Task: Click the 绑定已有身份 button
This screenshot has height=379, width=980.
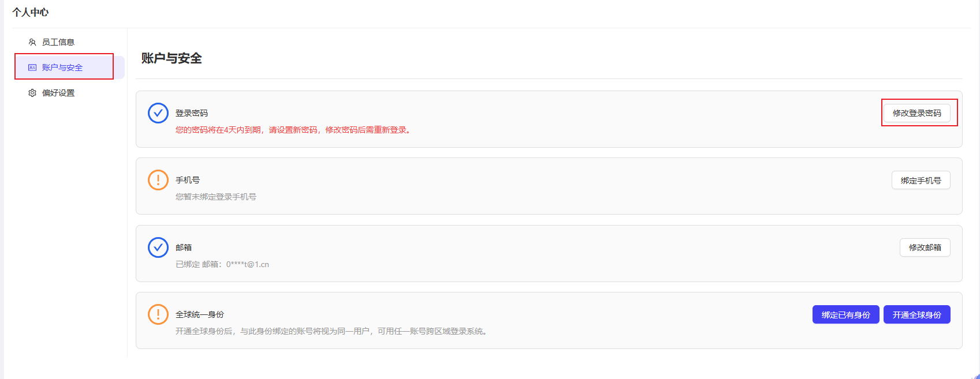Action: tap(845, 315)
